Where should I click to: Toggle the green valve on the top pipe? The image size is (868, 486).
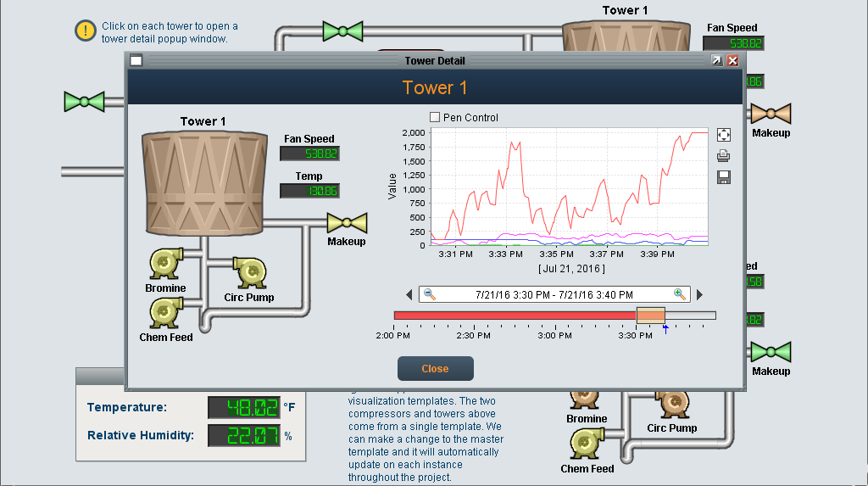(342, 32)
